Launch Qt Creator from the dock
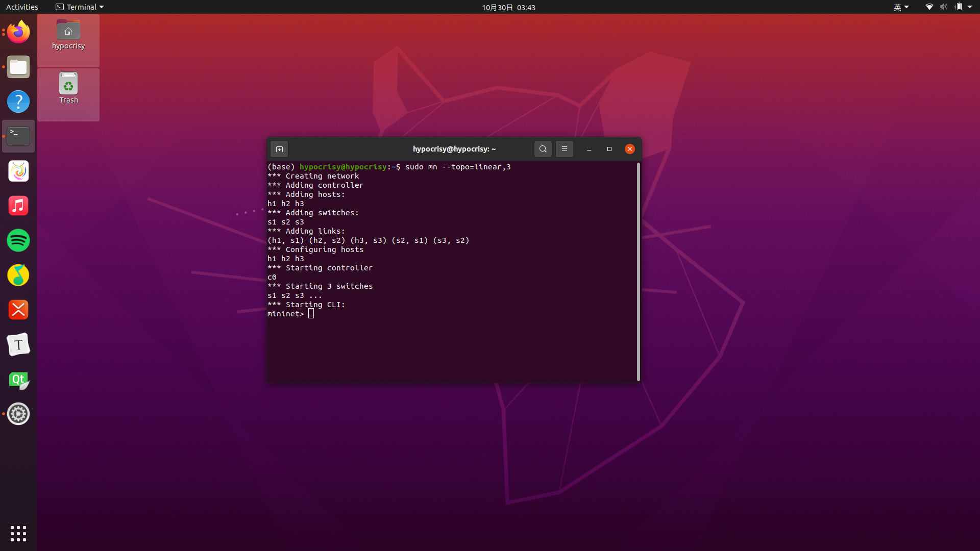The width and height of the screenshot is (980, 551). [18, 380]
